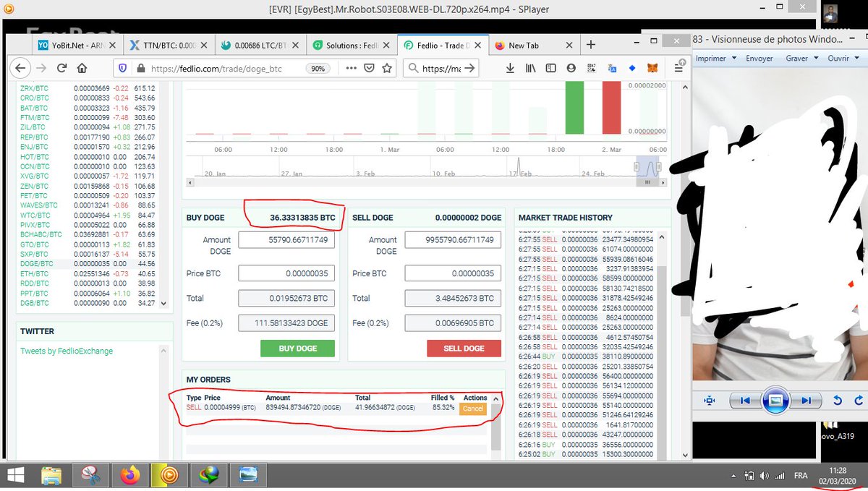The height and width of the screenshot is (491, 868).
Task: Bookmark this page with the star icon
Action: point(387,68)
